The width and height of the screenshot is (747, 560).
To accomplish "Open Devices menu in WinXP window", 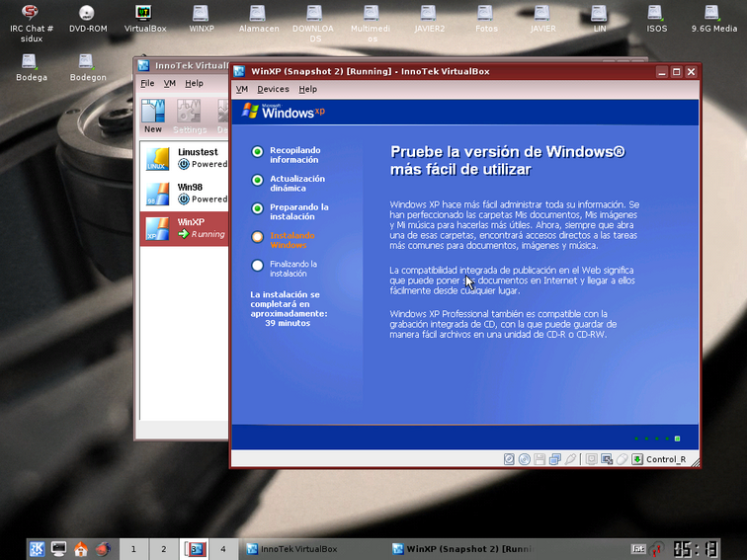I will pos(273,89).
